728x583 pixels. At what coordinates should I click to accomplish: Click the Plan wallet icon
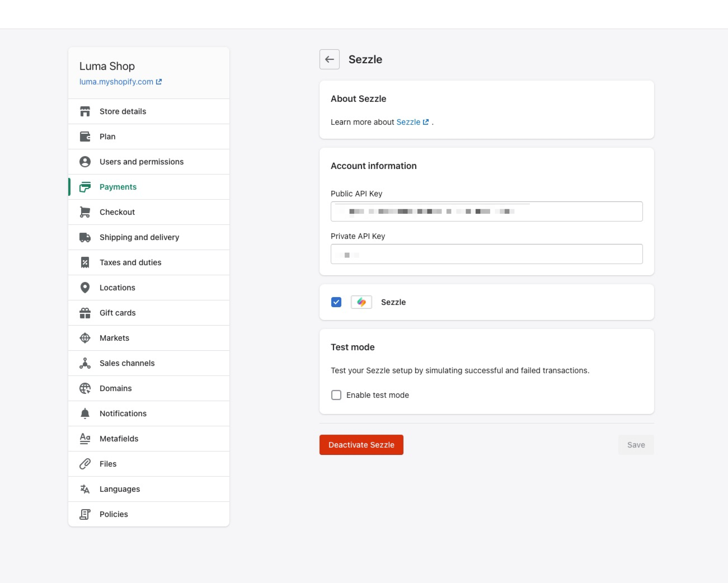[x=85, y=137]
